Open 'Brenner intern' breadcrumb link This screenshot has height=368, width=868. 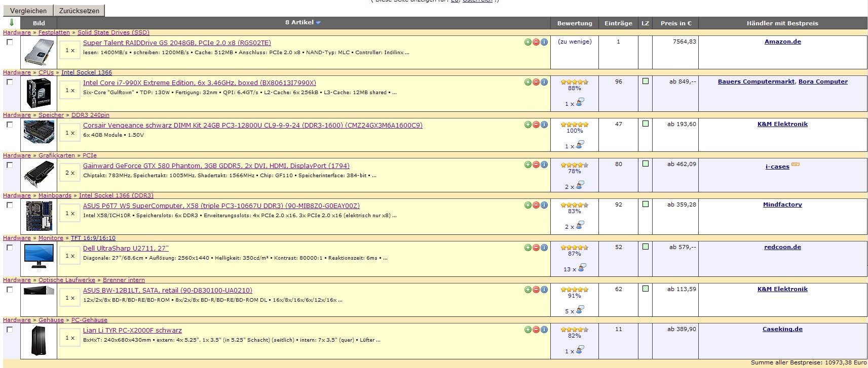tap(124, 280)
